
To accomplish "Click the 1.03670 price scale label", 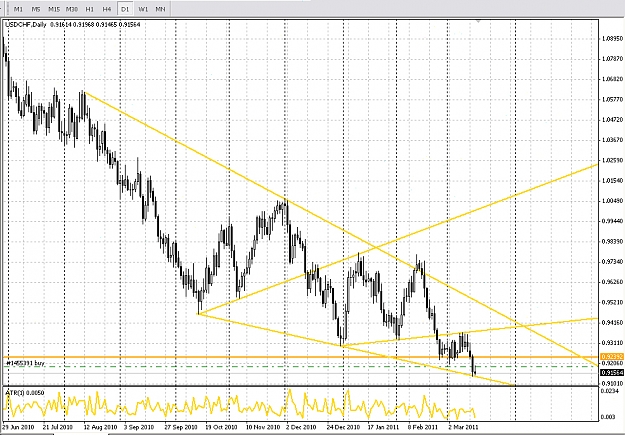I will 612,140.
